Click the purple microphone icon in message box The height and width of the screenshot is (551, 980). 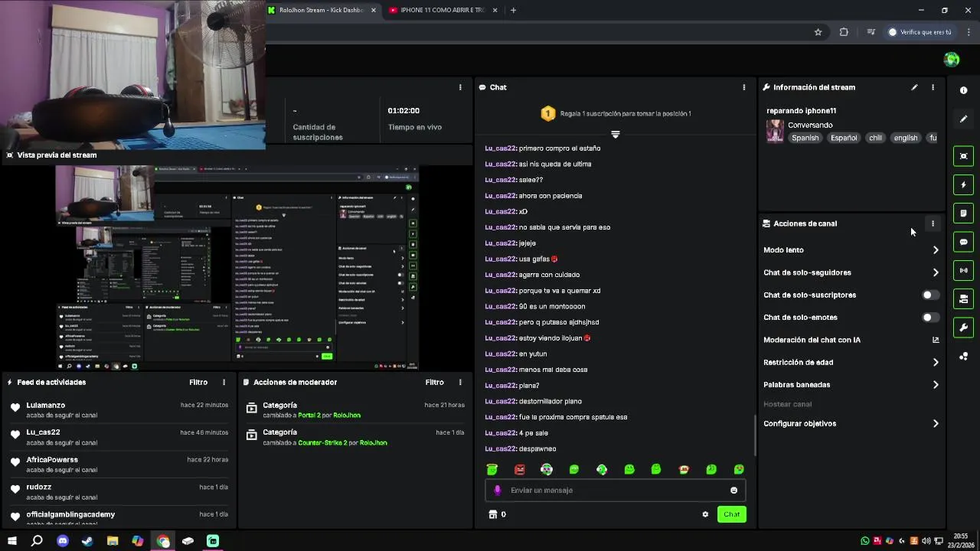click(498, 491)
